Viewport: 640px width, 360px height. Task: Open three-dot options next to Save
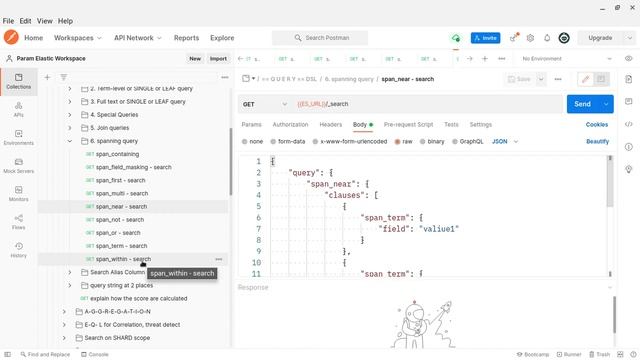click(x=558, y=79)
